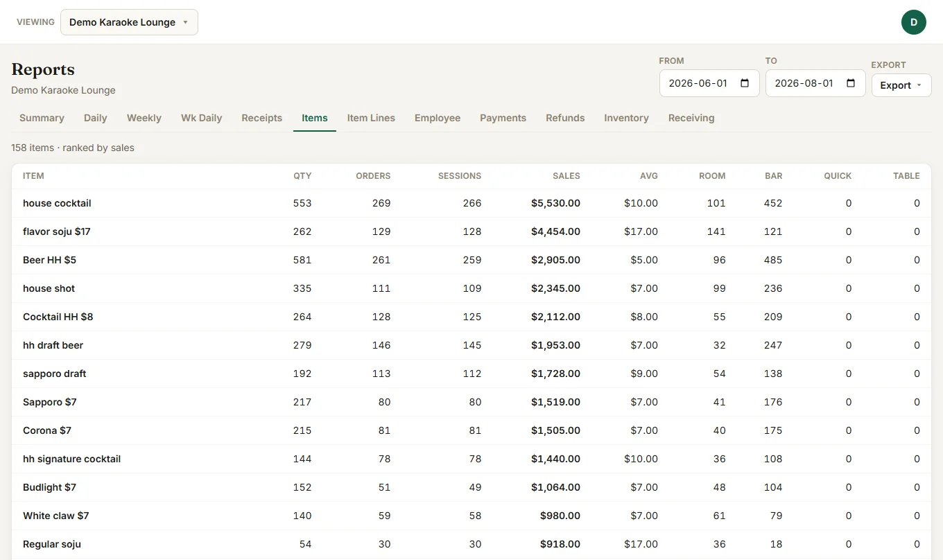
Task: Select the house cocktail row name
Action: point(57,203)
